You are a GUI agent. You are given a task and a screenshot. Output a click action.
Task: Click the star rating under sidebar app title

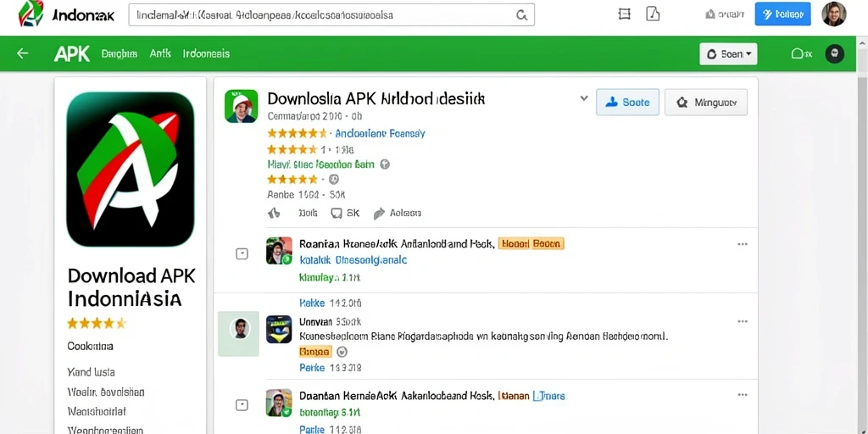pyautogui.click(x=97, y=323)
